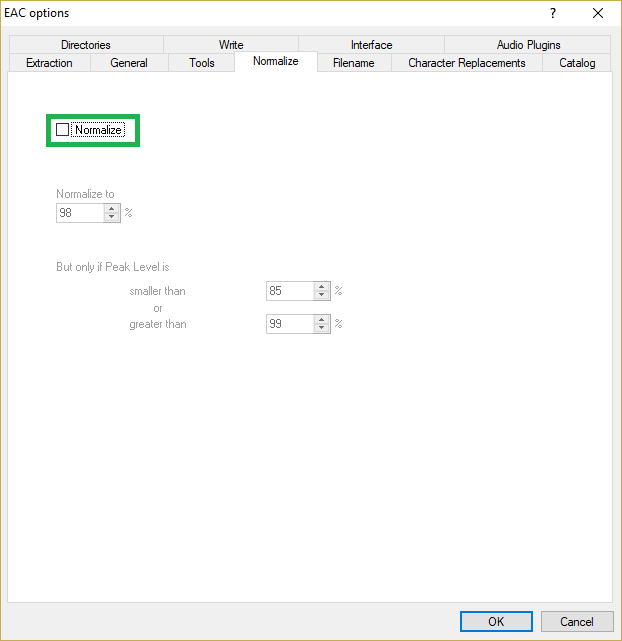Open the Catalog tab
Screen dimensions: 622x641
(577, 63)
